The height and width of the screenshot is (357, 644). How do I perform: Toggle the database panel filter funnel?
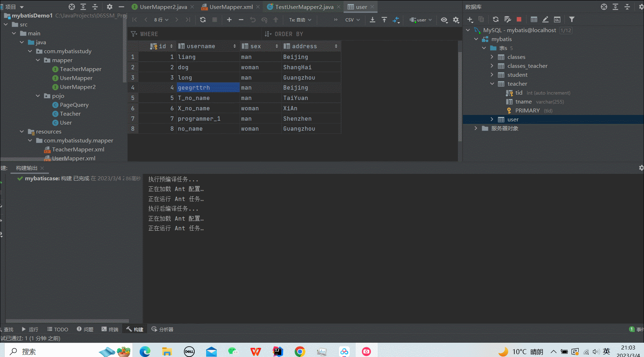pyautogui.click(x=572, y=19)
